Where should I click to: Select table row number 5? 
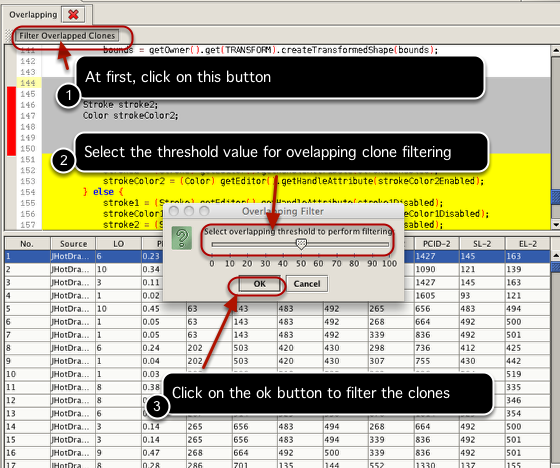click(x=277, y=309)
